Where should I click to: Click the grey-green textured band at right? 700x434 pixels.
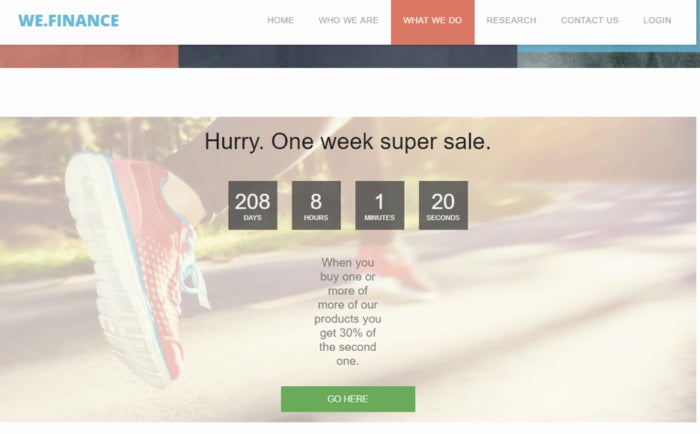click(x=608, y=60)
